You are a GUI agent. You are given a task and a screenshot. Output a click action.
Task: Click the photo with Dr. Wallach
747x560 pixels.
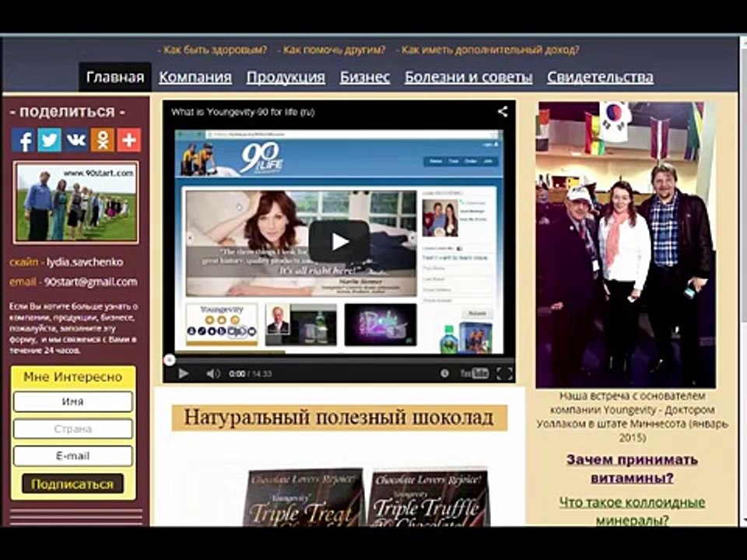(x=626, y=245)
